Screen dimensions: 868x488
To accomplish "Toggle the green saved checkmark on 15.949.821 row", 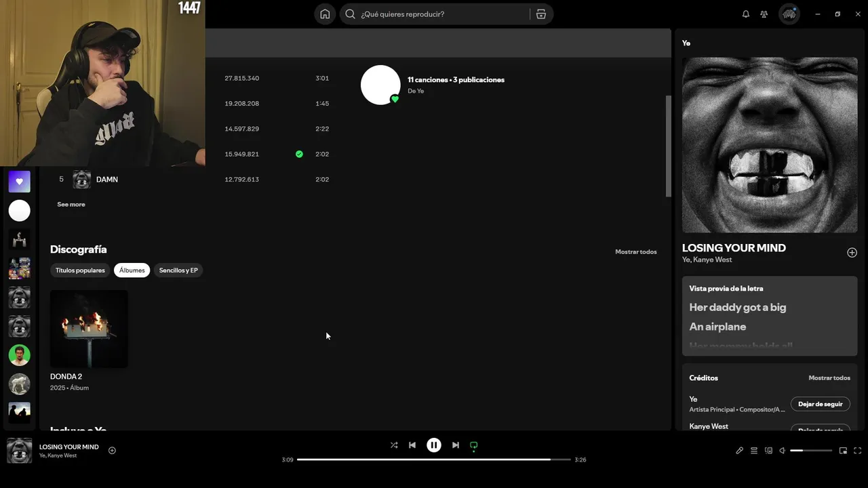I will [x=299, y=155].
